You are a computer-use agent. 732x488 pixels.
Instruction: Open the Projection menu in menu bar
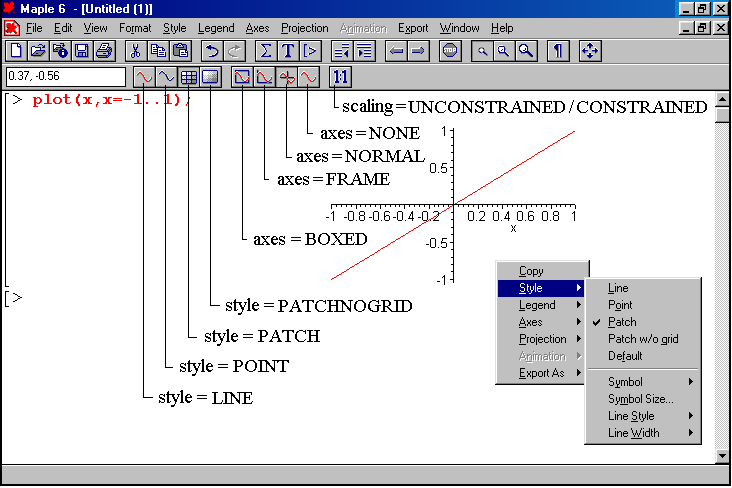point(304,28)
